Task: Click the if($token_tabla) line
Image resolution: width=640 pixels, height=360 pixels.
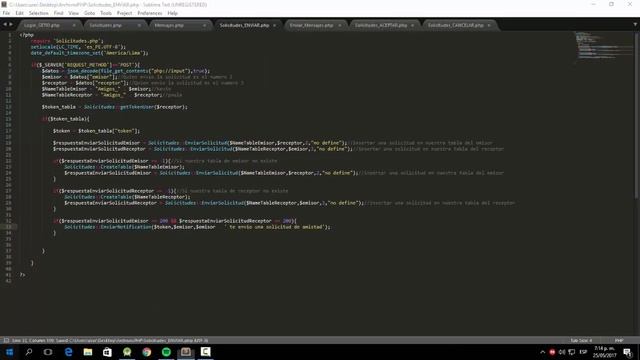Action: (65, 119)
